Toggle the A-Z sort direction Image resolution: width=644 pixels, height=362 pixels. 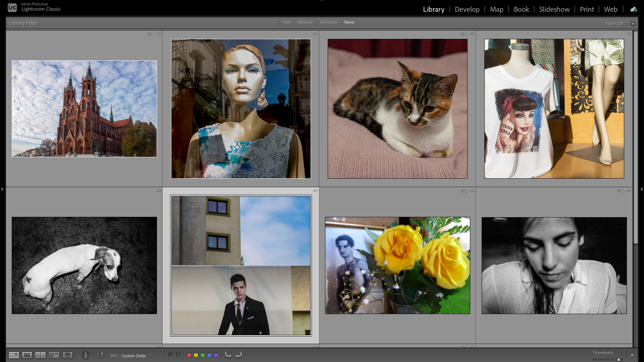(102, 355)
